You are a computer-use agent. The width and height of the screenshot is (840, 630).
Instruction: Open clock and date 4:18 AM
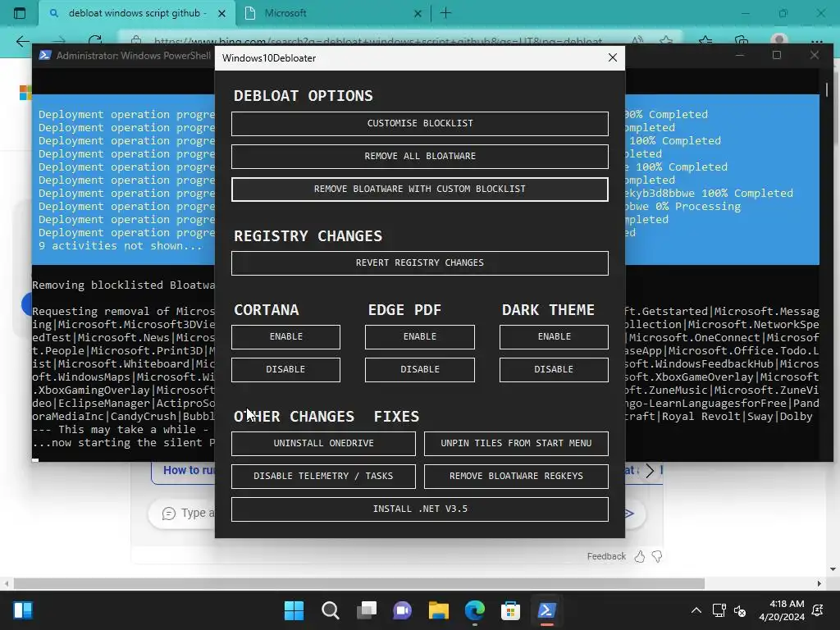782,610
